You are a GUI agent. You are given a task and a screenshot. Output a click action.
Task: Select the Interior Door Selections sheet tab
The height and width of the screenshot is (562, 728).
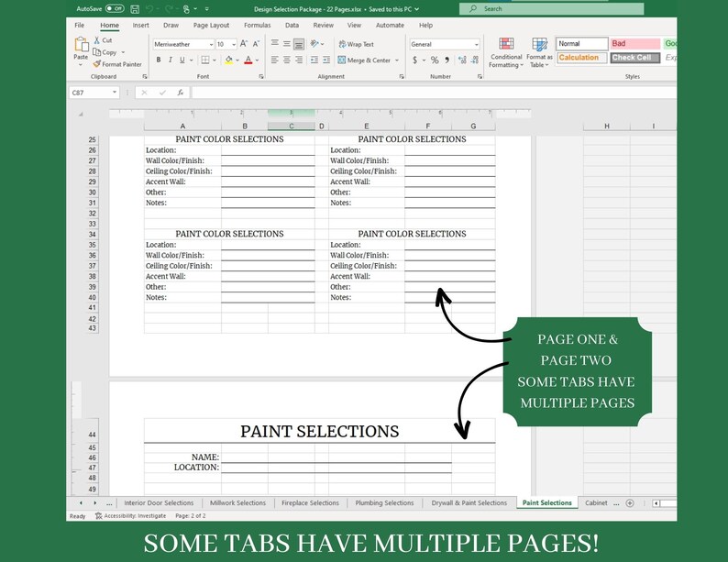(x=159, y=502)
